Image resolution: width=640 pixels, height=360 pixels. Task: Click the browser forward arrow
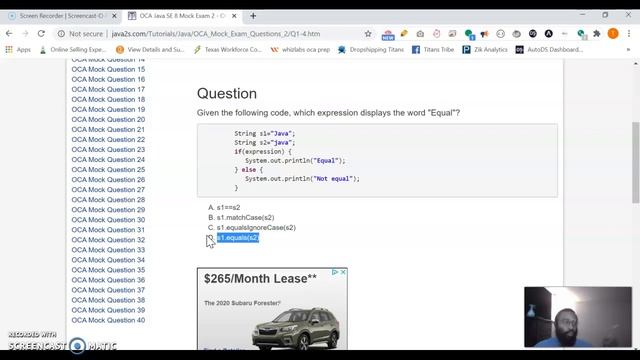click(25, 33)
